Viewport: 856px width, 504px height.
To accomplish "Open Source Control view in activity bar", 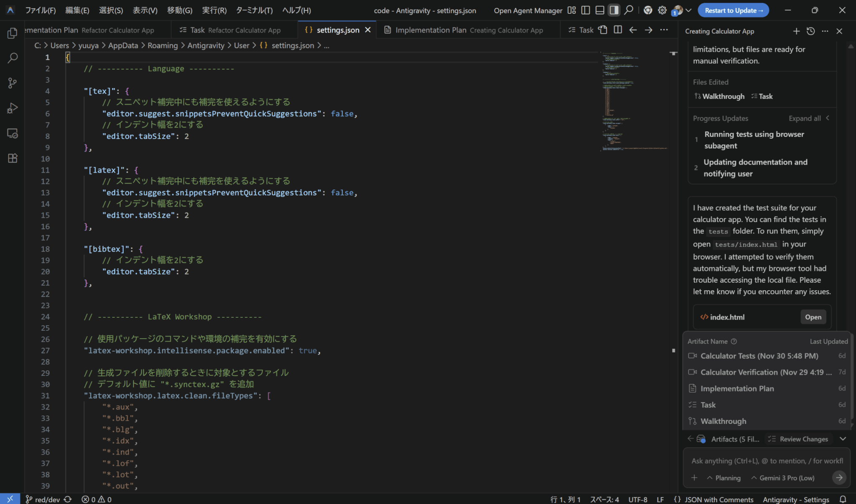I will pos(13,83).
